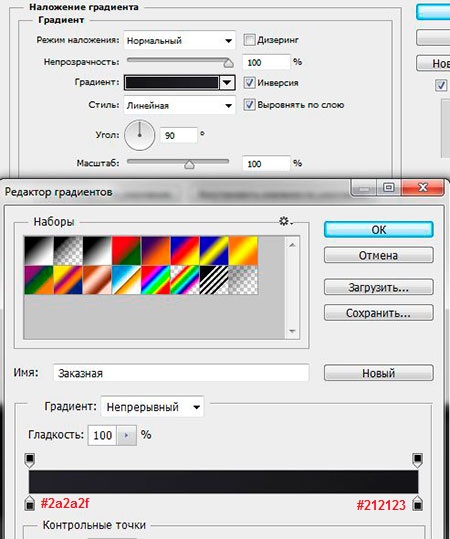Click the Имя field containing Заказная
The image size is (450, 539).
point(181,373)
